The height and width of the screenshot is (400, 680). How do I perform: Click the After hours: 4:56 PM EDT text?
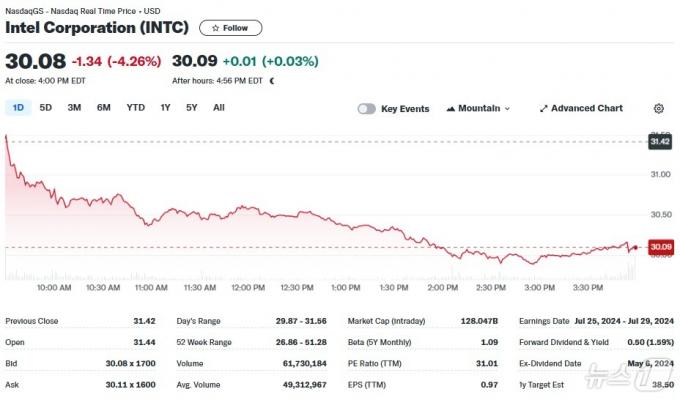point(217,81)
